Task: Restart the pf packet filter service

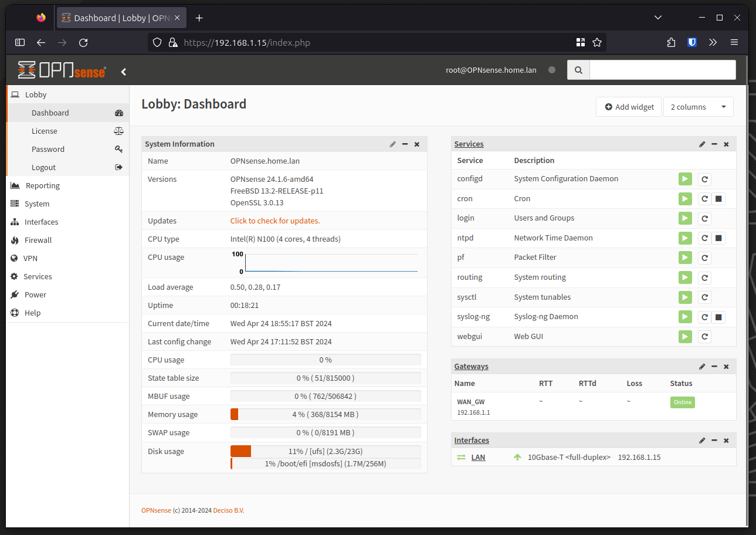Action: 704,258
